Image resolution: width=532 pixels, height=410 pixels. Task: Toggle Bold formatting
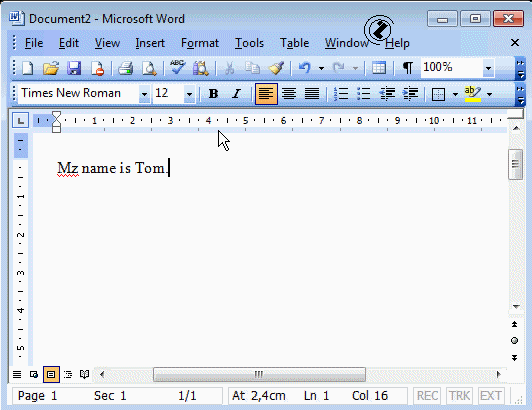pyautogui.click(x=213, y=94)
